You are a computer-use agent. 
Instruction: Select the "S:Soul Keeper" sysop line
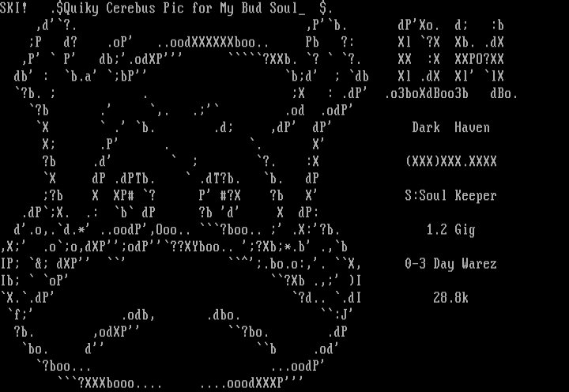(450, 196)
